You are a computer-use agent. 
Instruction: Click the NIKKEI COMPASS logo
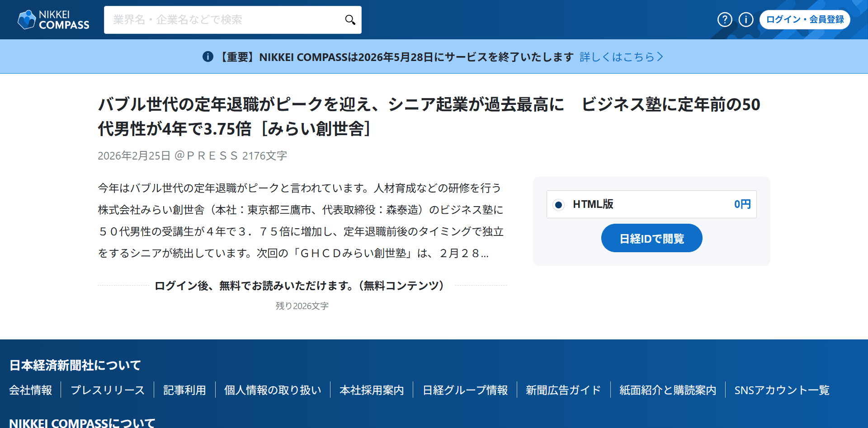[x=53, y=20]
